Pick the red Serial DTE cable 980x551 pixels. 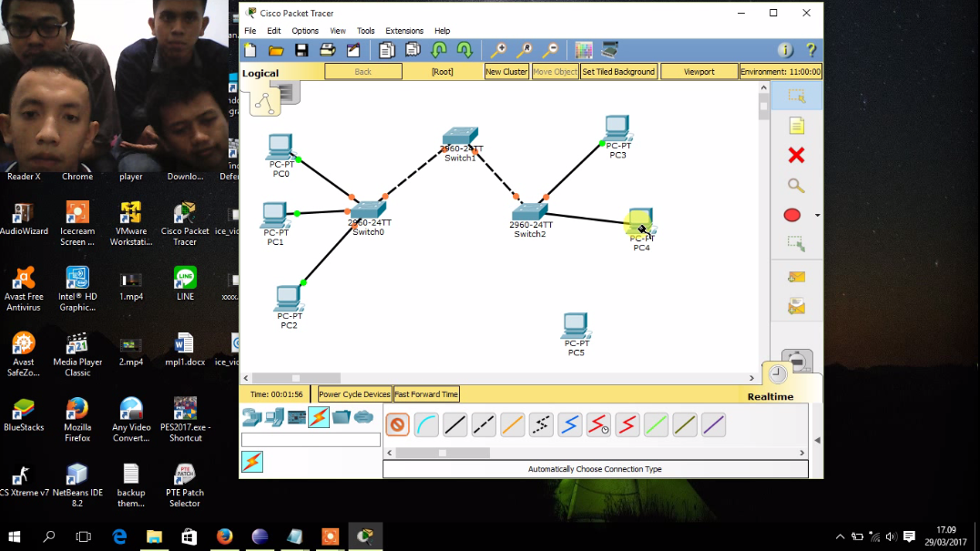(628, 424)
